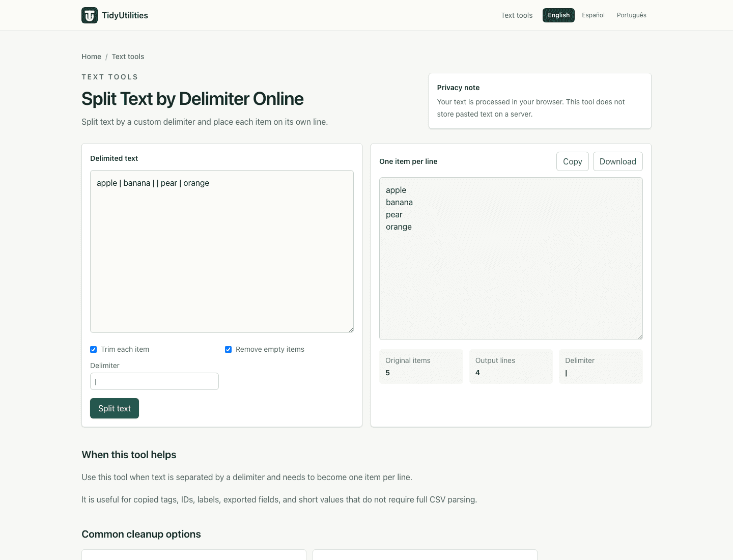The width and height of the screenshot is (733, 560).
Task: Click the TidyUtilities logo icon
Action: pos(90,15)
